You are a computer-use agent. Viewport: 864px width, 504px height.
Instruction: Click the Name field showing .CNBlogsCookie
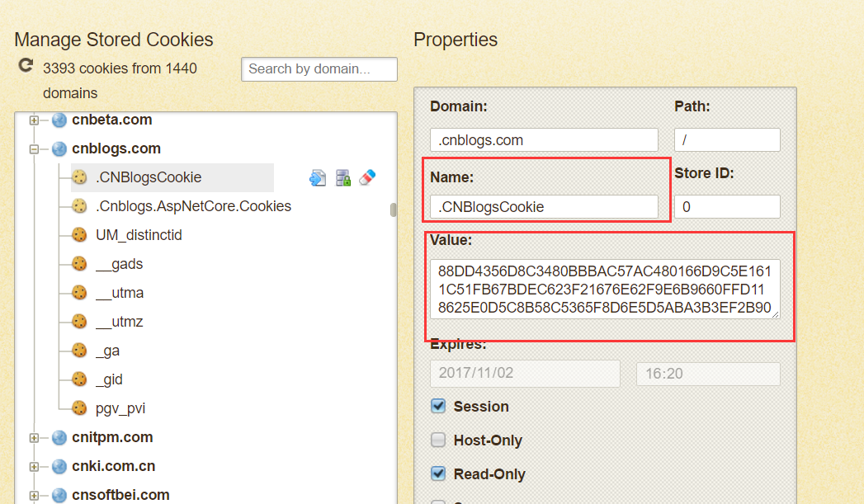coord(544,206)
